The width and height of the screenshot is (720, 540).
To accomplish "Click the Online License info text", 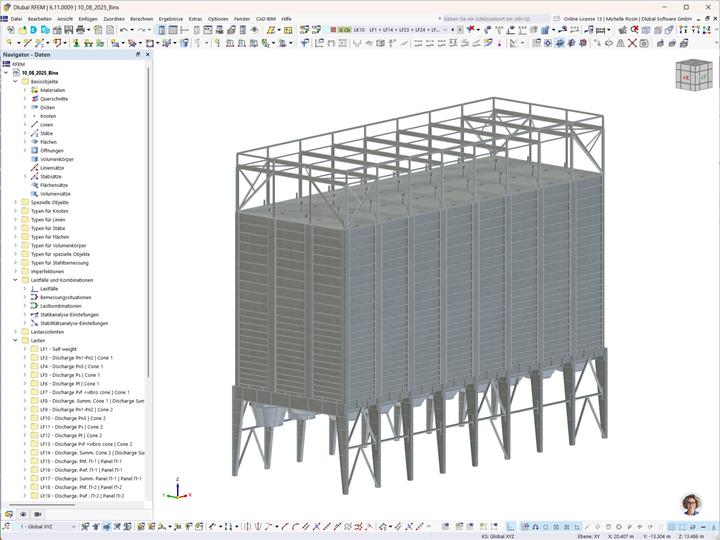I will (628, 19).
